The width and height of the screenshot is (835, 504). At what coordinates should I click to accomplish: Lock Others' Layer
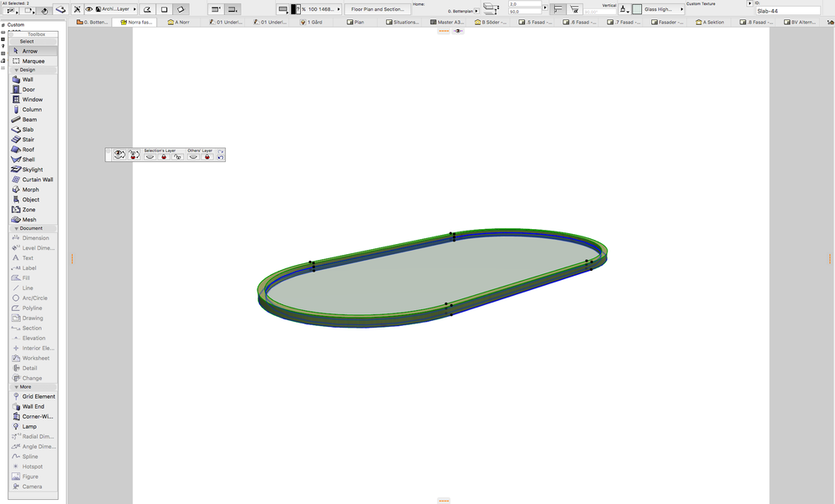pos(207,156)
